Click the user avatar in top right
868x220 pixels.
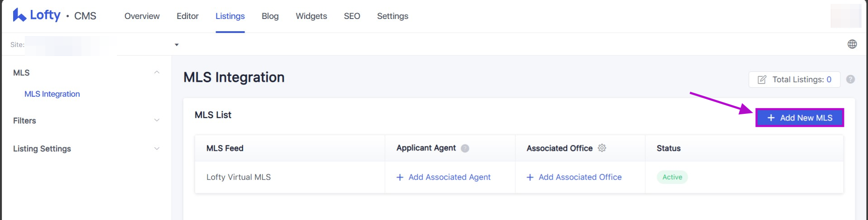pyautogui.click(x=845, y=16)
